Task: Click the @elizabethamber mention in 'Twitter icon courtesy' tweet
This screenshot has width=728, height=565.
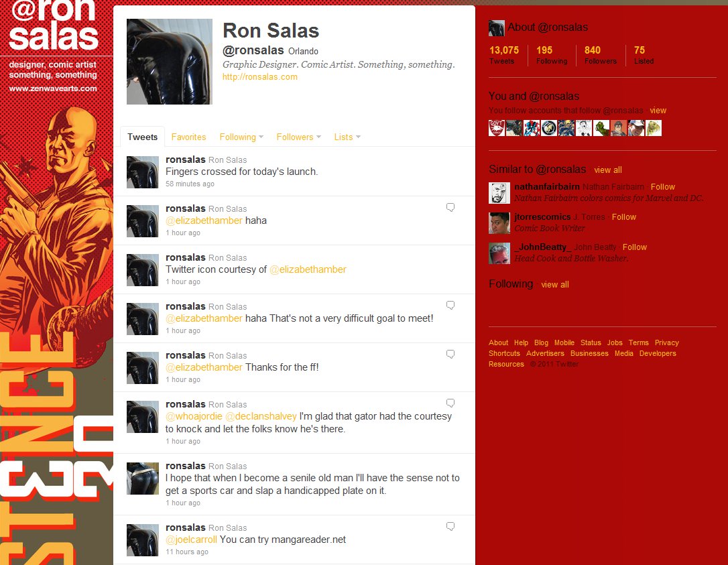Action: (x=308, y=269)
